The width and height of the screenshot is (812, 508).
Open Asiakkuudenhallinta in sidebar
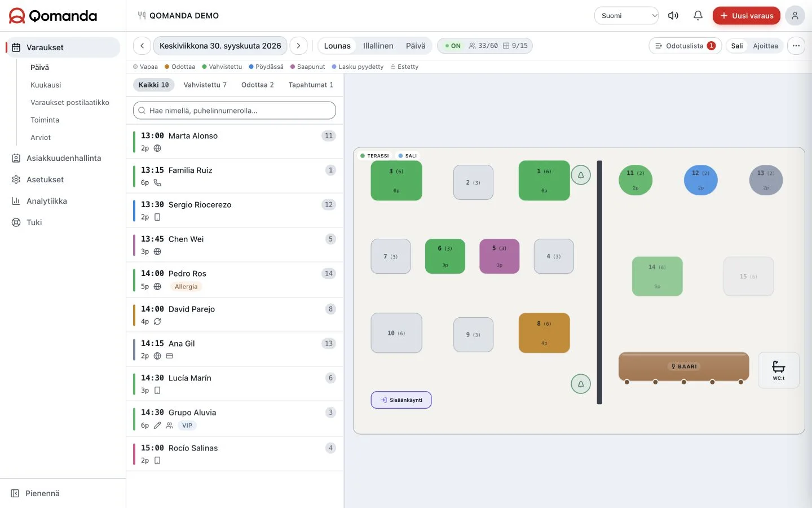64,158
